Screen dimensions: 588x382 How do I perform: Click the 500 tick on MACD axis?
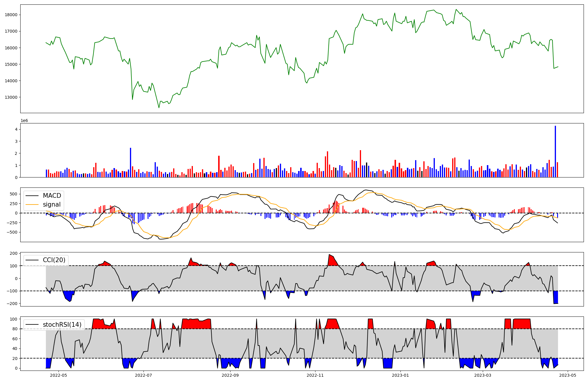coord(14,194)
